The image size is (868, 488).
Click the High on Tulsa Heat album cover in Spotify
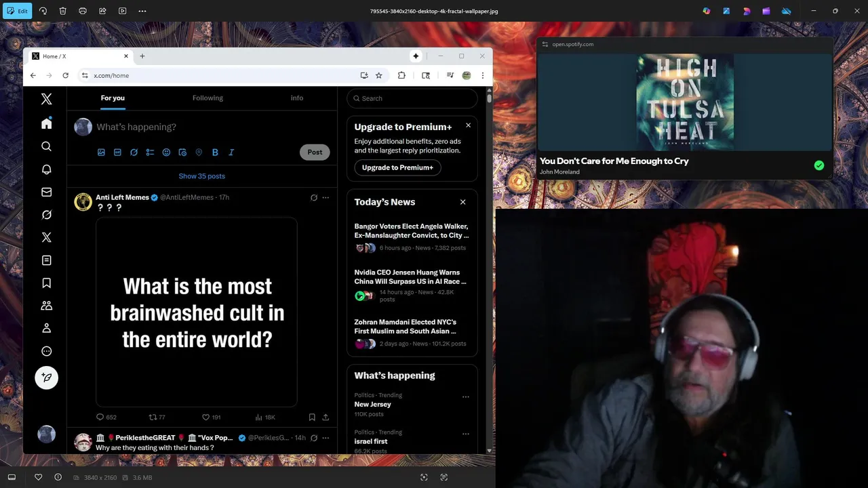tap(685, 102)
